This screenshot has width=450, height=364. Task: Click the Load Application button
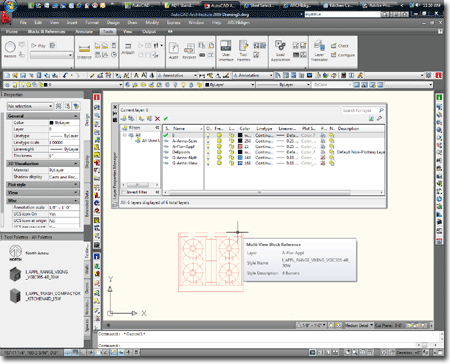280,51
